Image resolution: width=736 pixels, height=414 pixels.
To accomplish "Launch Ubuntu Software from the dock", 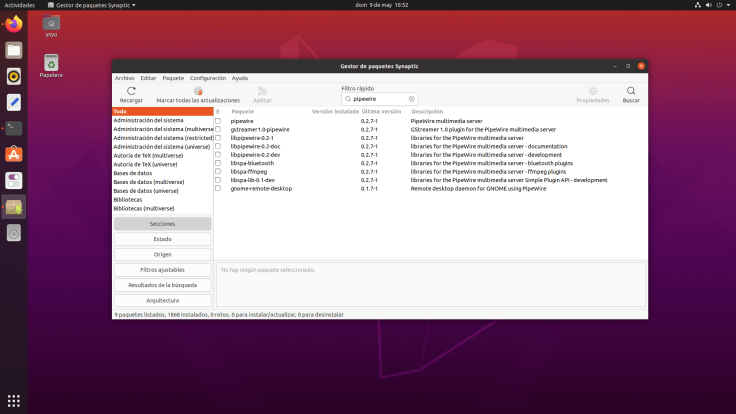I will point(14,153).
